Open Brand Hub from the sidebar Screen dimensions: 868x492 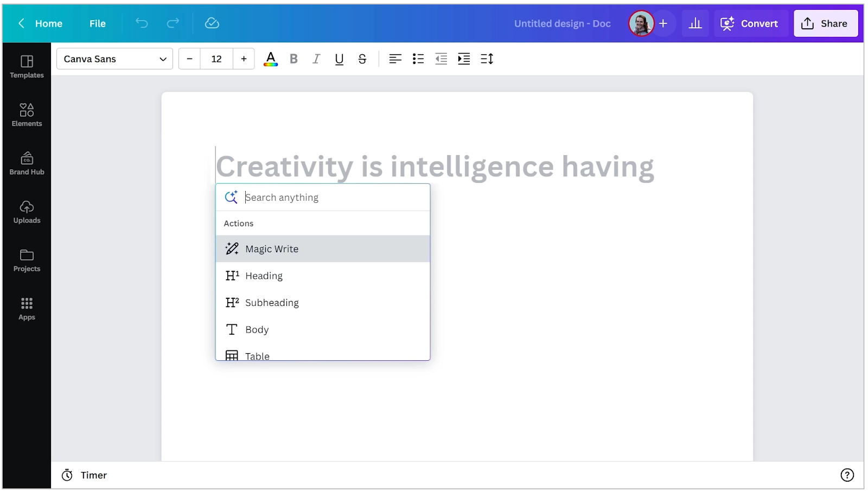pos(26,163)
